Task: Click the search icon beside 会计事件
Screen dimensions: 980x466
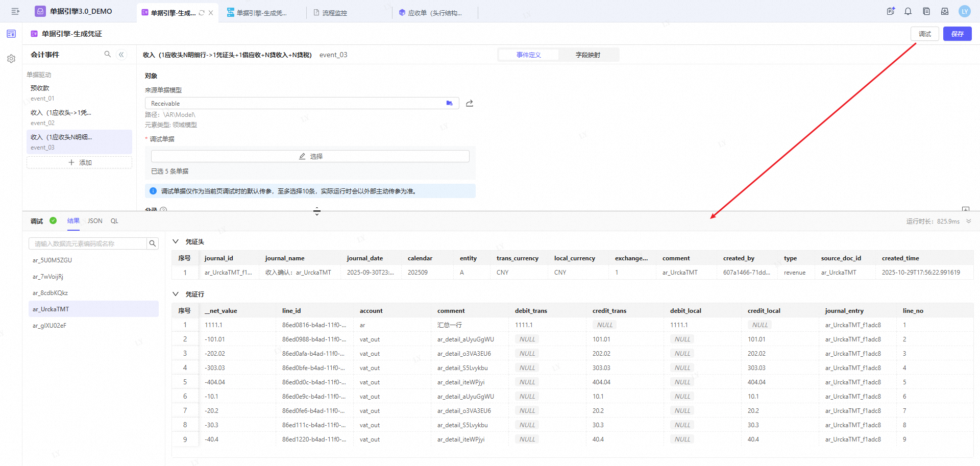Action: (108, 54)
